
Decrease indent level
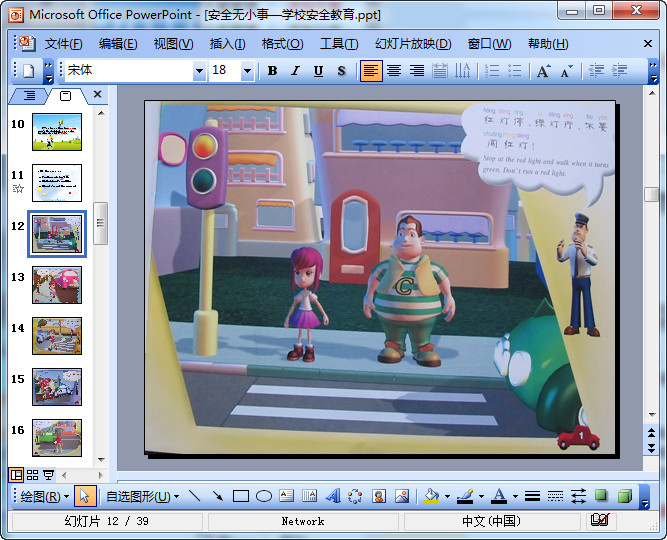[596, 71]
